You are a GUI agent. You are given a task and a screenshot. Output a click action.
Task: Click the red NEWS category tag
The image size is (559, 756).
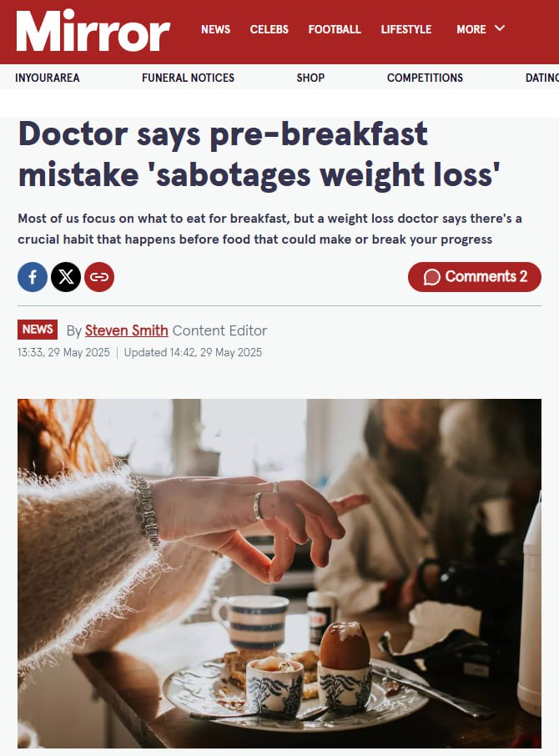[x=38, y=330]
